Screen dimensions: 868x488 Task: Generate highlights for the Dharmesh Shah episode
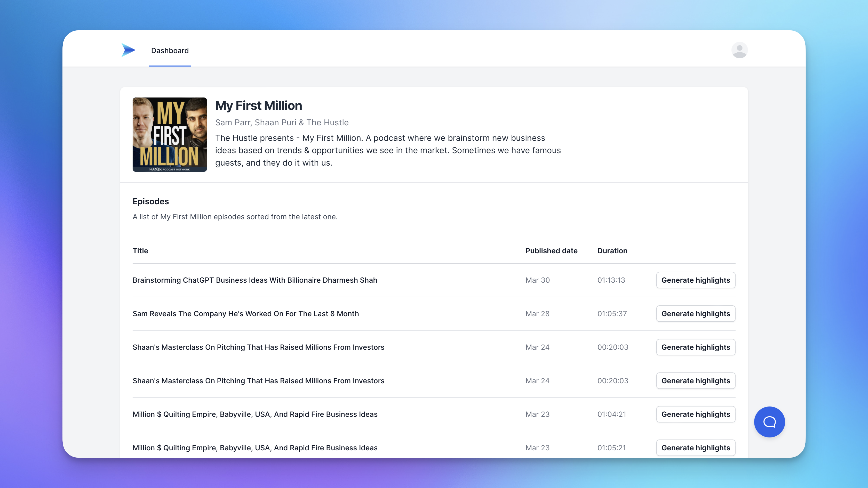[x=696, y=280]
